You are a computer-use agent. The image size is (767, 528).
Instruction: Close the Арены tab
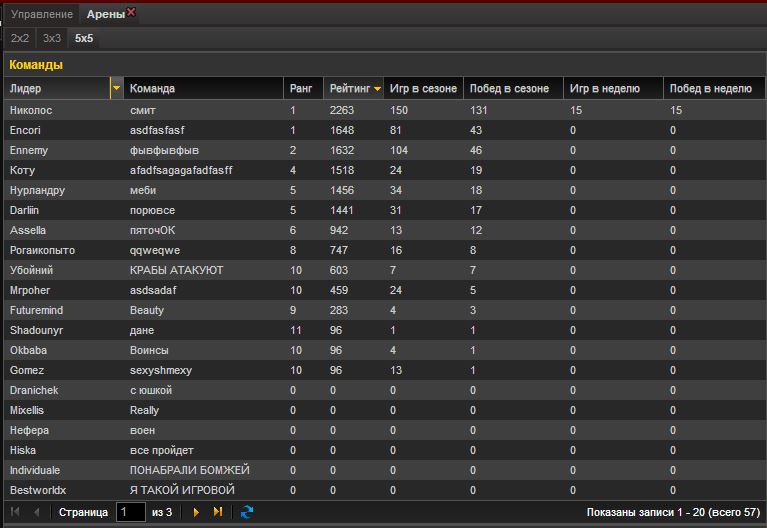(x=131, y=13)
